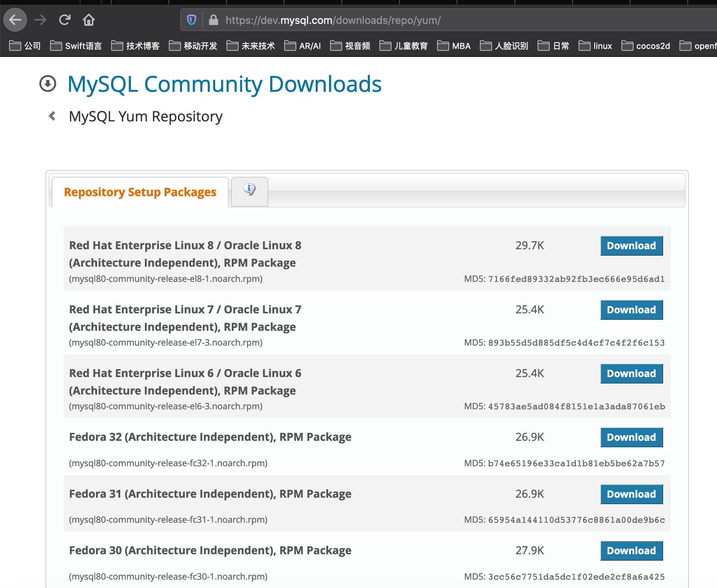Click the Red Hat Enterprise Linux 7 title
This screenshot has width=717, height=588.
(x=185, y=318)
